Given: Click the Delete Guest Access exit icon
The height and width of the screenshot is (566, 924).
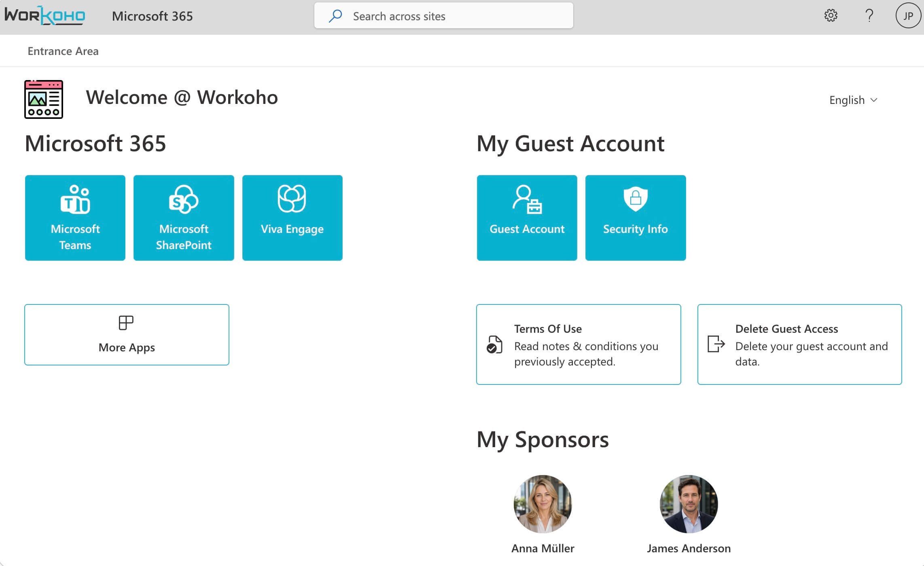Looking at the screenshot, I should click(716, 344).
